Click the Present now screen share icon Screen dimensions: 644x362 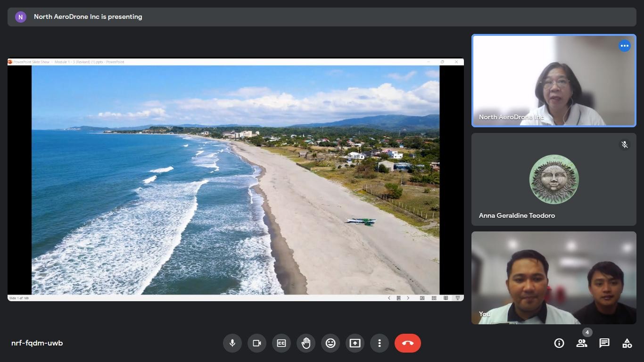pos(355,343)
